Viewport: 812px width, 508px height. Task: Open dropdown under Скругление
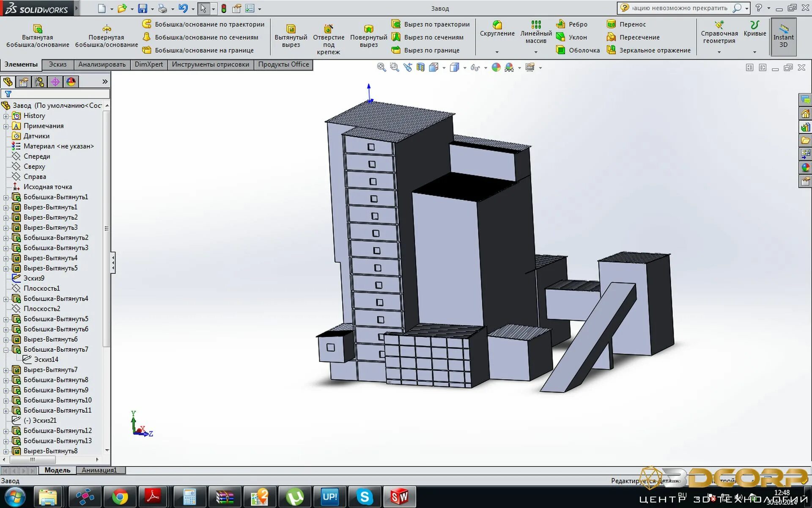click(x=497, y=52)
